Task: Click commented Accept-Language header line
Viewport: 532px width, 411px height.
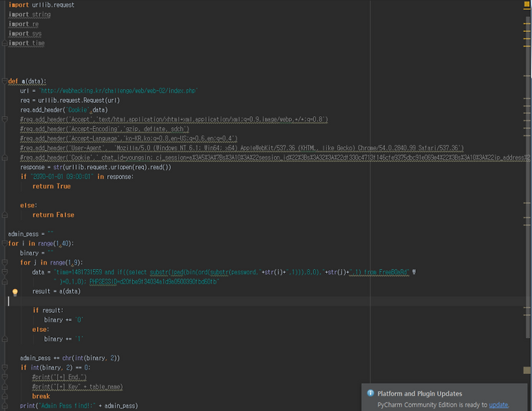Action: tap(129, 138)
